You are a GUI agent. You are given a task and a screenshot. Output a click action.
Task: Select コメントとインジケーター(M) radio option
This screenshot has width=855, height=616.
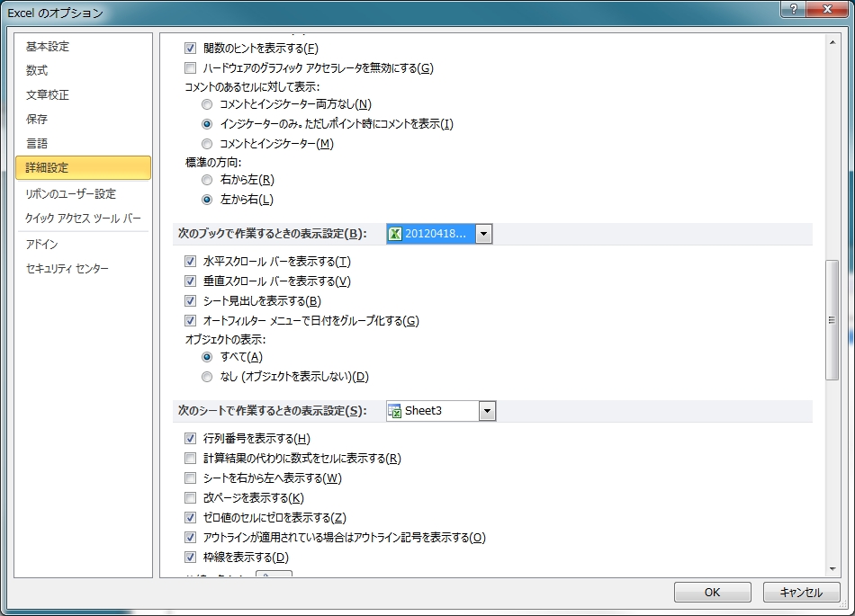(x=207, y=144)
